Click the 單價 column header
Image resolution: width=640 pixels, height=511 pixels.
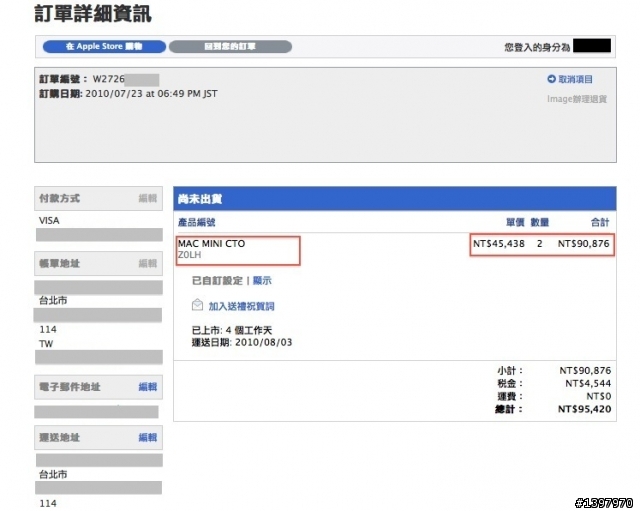(x=515, y=222)
